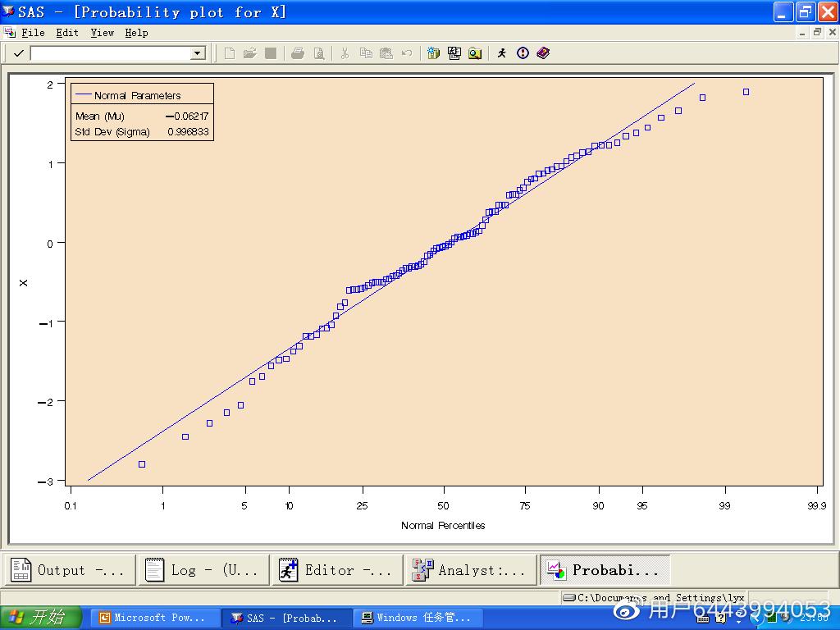Image resolution: width=840 pixels, height=630 pixels.
Task: Open the File menu
Action: pyautogui.click(x=33, y=33)
